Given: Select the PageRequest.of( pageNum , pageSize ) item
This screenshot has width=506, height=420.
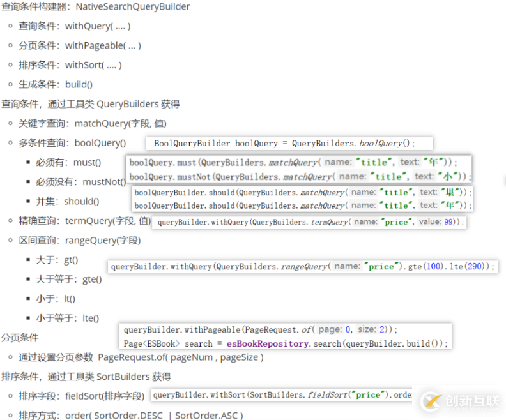Looking at the screenshot, I should click(x=141, y=357).
